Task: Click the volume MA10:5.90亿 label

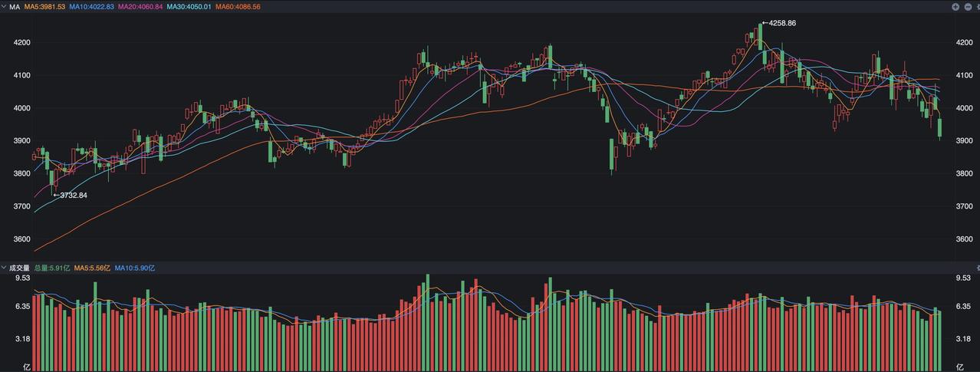Action: pos(135,268)
